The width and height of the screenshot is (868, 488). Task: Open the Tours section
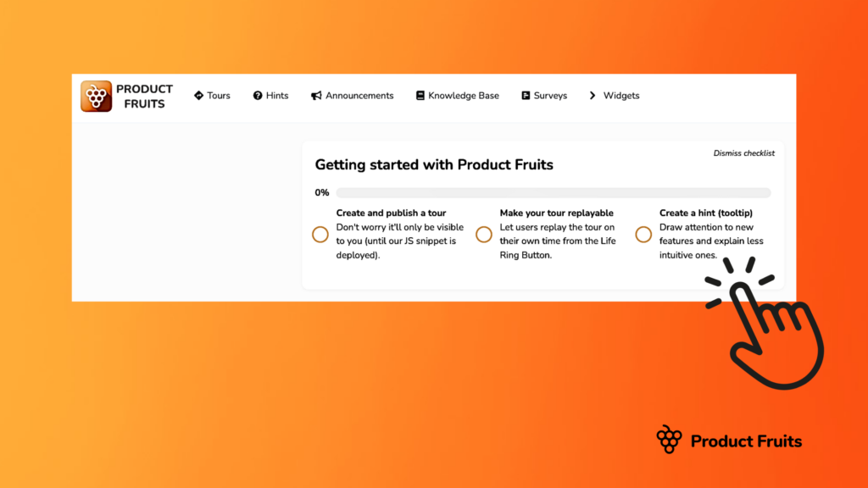pyautogui.click(x=217, y=95)
